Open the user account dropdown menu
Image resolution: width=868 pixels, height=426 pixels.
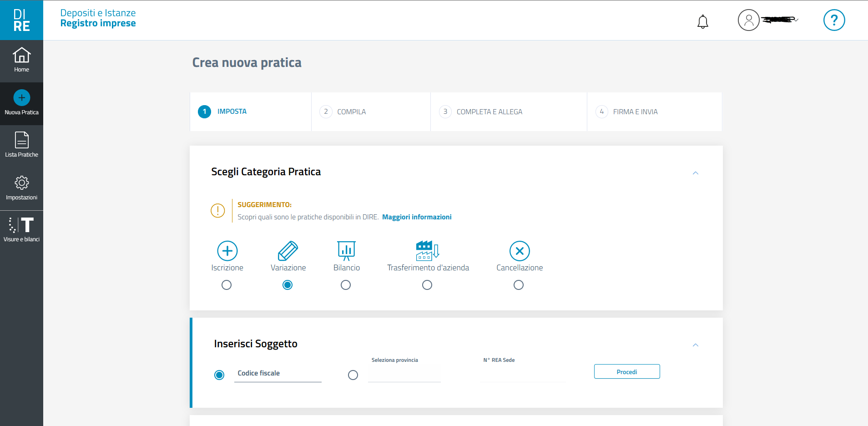768,20
